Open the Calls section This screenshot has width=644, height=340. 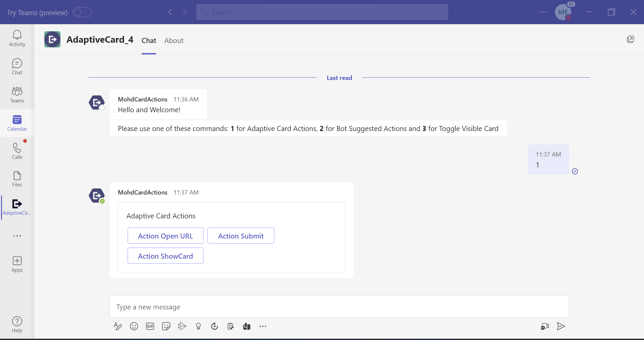point(17,151)
